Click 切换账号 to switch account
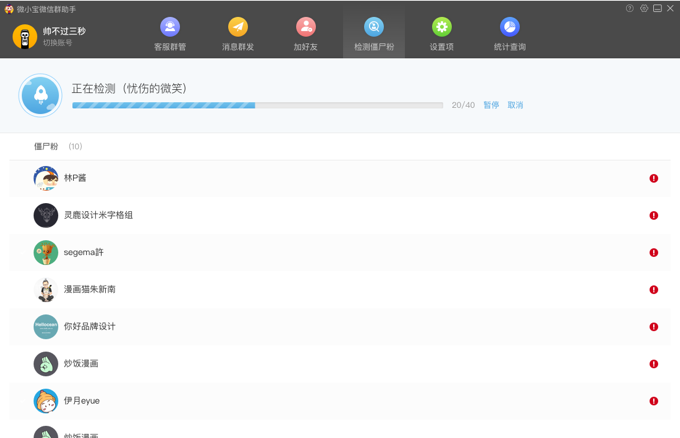This screenshot has height=438, width=680. [x=57, y=42]
